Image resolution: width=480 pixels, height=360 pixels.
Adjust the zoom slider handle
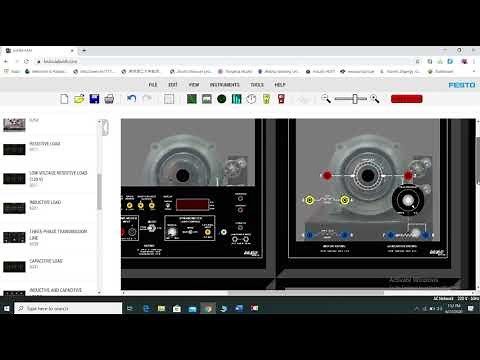355,99
